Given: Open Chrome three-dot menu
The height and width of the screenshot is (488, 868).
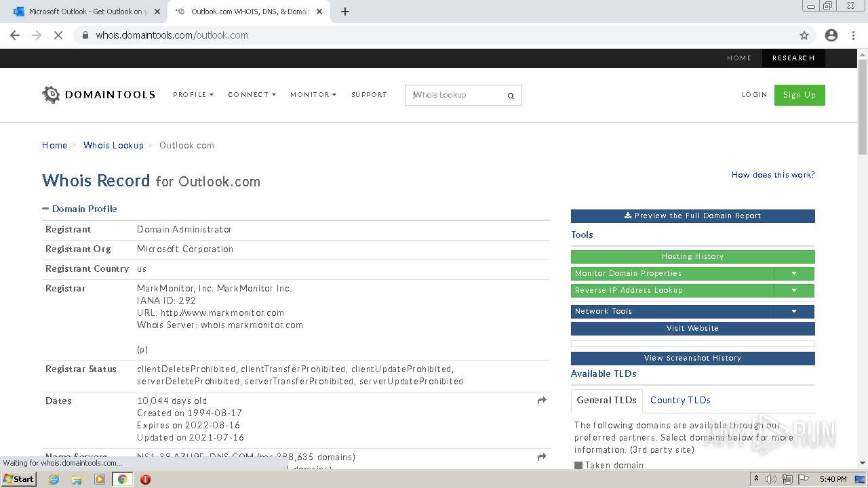Looking at the screenshot, I should 853,35.
